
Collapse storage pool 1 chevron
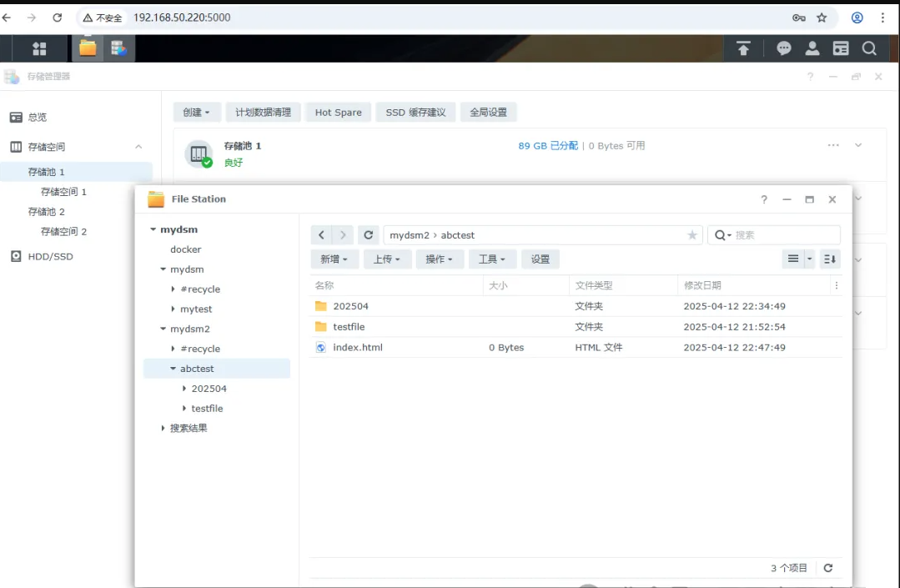point(858,145)
